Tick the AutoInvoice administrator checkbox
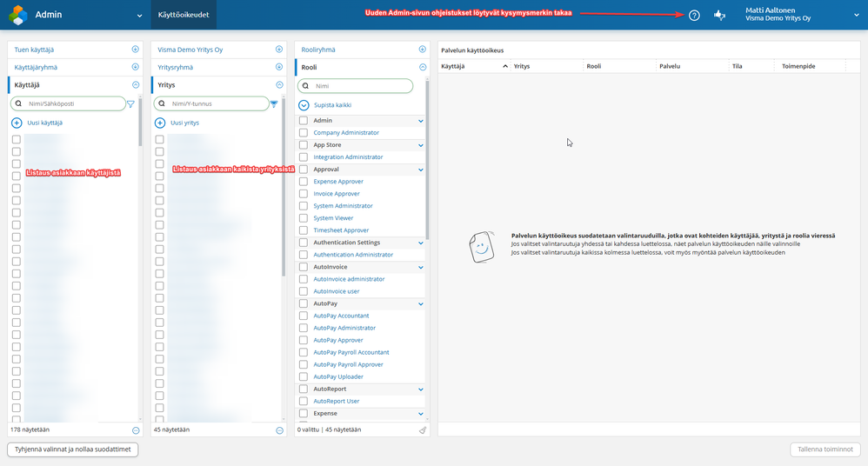 [304, 279]
